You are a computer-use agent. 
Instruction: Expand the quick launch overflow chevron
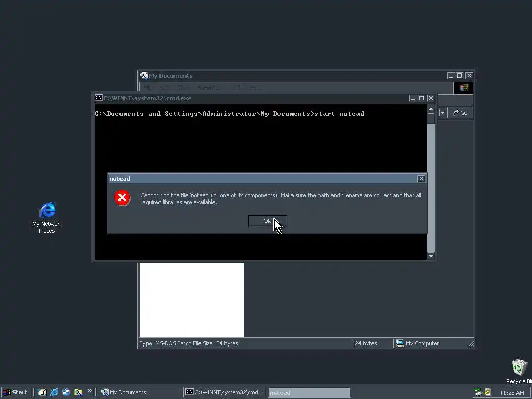point(89,391)
